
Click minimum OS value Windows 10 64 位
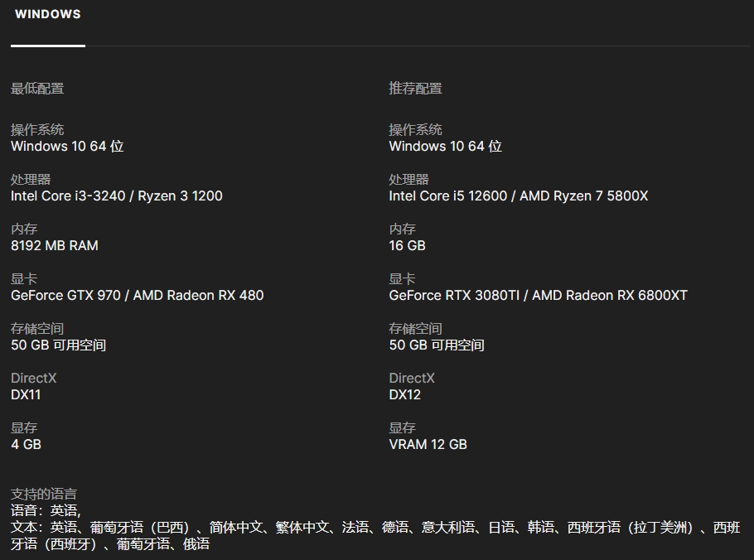coord(67,146)
